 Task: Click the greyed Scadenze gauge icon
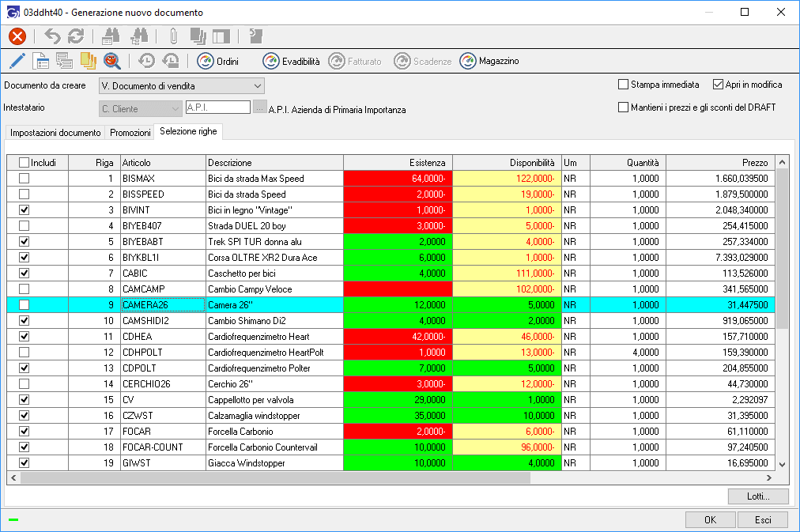coord(402,61)
